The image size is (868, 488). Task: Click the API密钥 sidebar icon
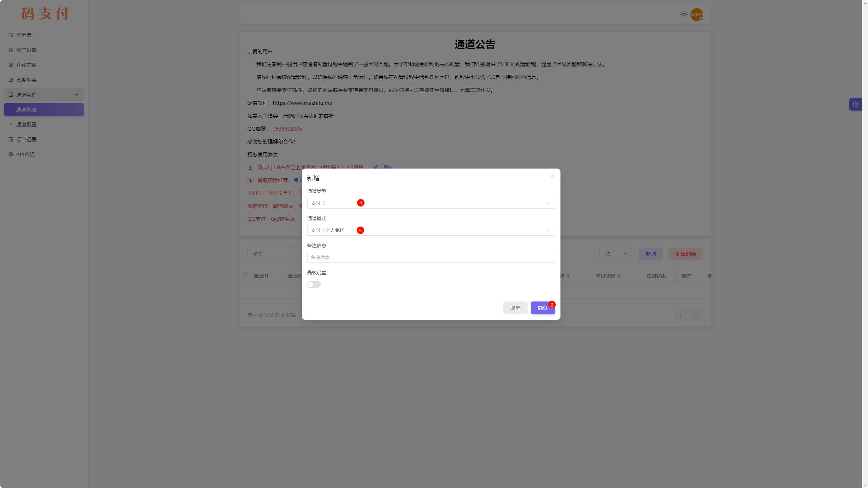click(11, 154)
